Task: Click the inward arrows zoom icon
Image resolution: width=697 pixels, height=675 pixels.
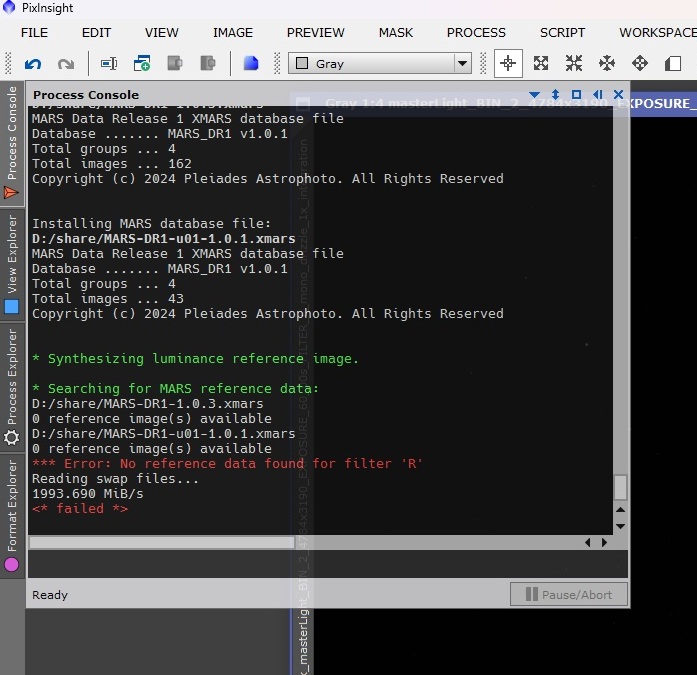Action: pyautogui.click(x=574, y=64)
